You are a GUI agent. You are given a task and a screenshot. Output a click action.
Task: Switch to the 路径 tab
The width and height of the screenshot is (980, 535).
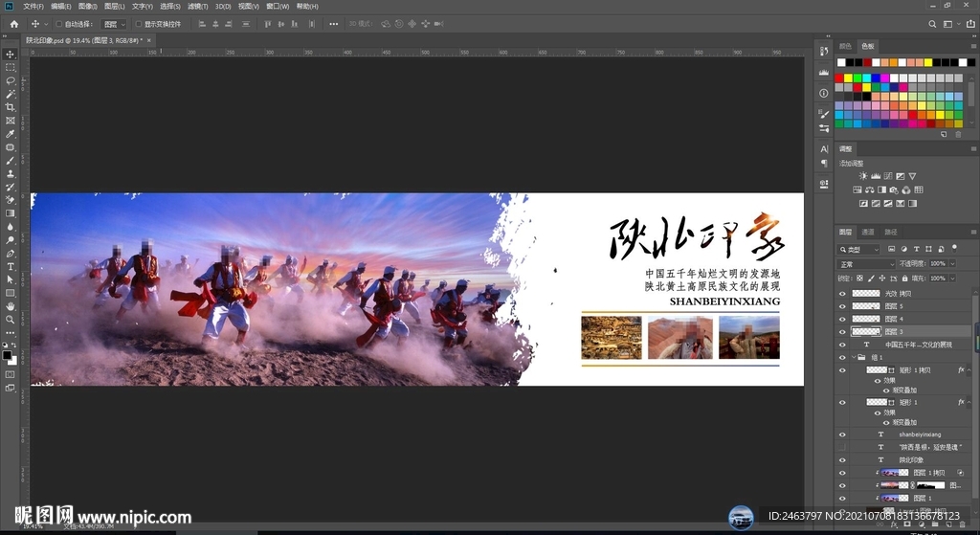pyautogui.click(x=891, y=232)
